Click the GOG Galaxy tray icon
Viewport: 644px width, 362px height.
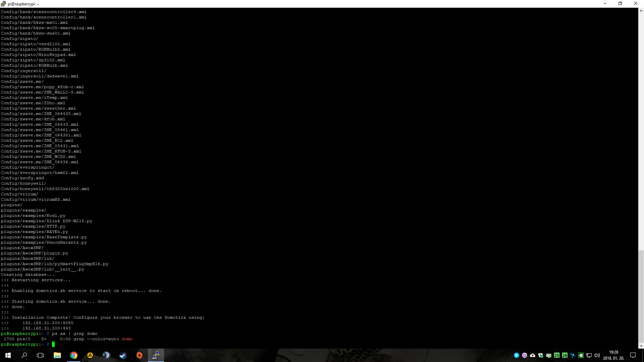click(x=525, y=355)
